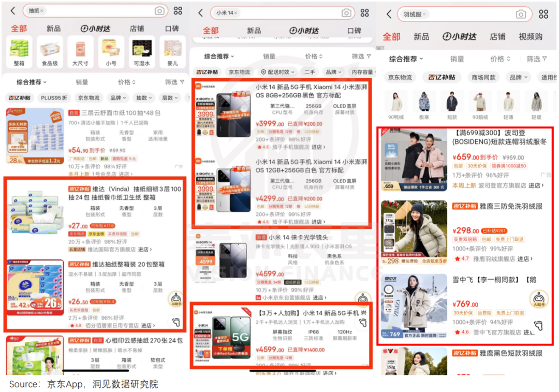The height and width of the screenshot is (392, 559).
Task: Enter 维达国际官方旗舰店 via 进店 link
Action: click(x=144, y=249)
